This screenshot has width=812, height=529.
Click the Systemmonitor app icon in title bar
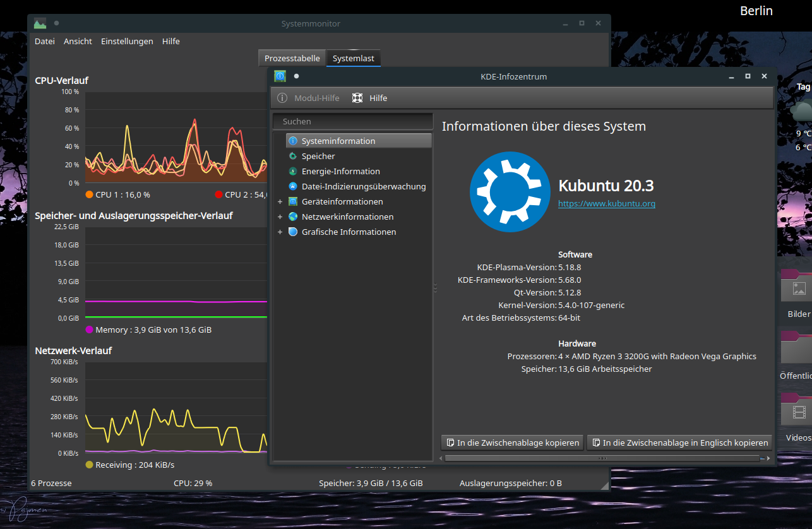click(x=40, y=23)
